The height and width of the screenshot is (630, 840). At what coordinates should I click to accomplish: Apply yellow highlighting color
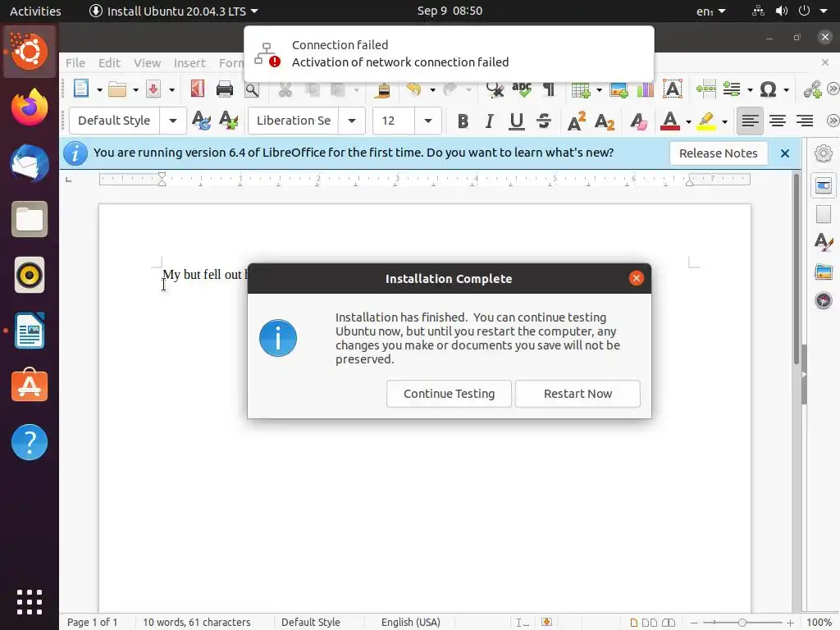coord(706,121)
